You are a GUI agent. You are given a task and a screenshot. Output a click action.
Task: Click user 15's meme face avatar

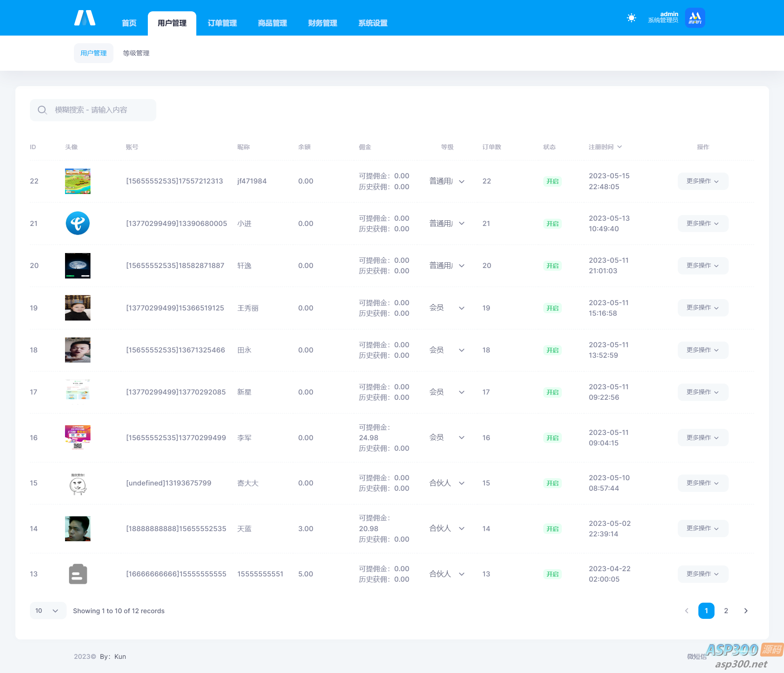pyautogui.click(x=78, y=483)
